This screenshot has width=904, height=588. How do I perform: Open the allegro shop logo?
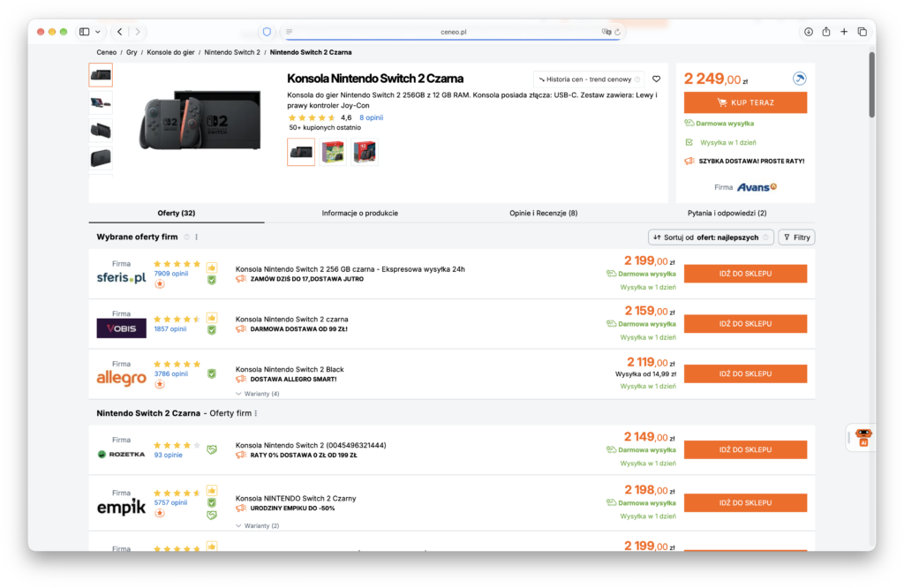tap(121, 379)
